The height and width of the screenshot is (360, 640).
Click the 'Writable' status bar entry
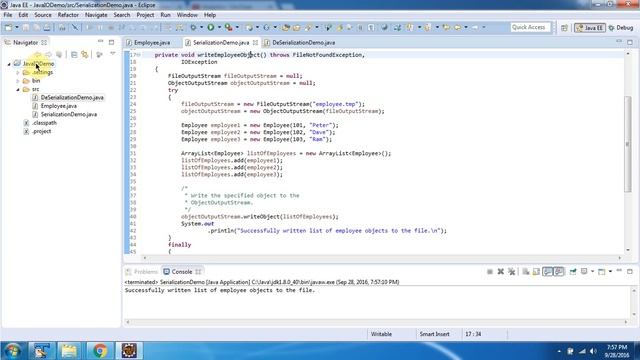(381, 334)
